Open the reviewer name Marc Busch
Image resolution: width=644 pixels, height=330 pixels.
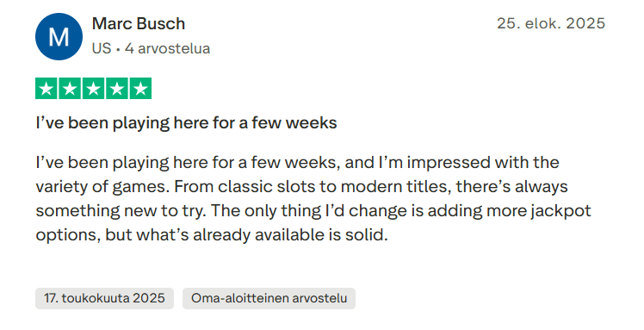pyautogui.click(x=139, y=23)
